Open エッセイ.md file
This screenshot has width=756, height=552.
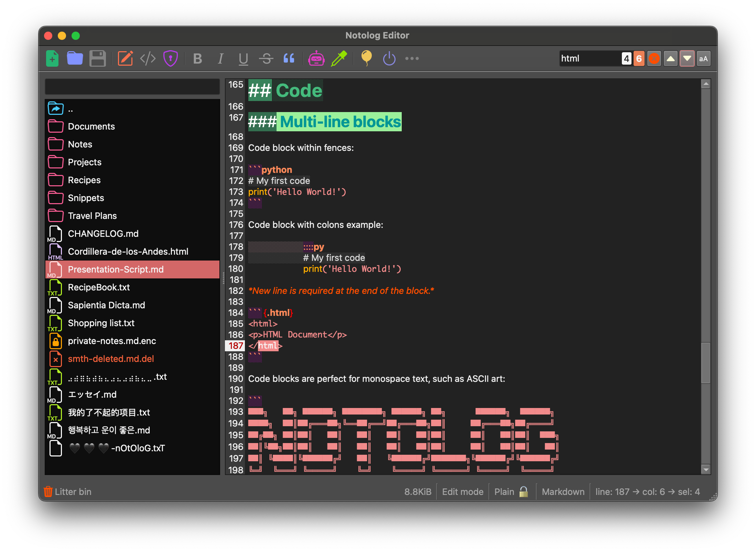[132, 395]
